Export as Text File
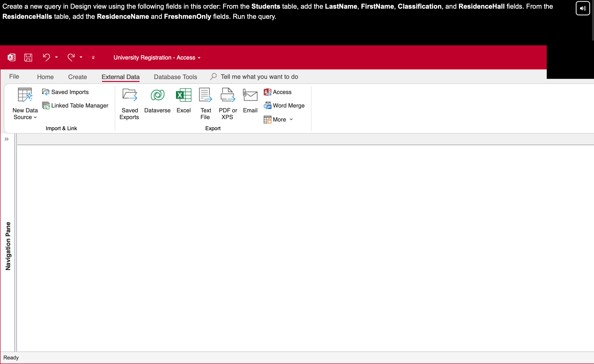This screenshot has height=364, width=594. 205,103
